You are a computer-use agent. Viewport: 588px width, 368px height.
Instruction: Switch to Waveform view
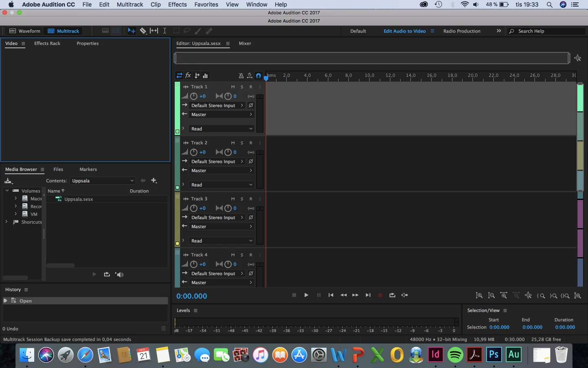[25, 31]
